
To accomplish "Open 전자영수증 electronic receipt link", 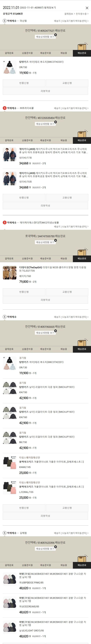I will coord(82,14).
